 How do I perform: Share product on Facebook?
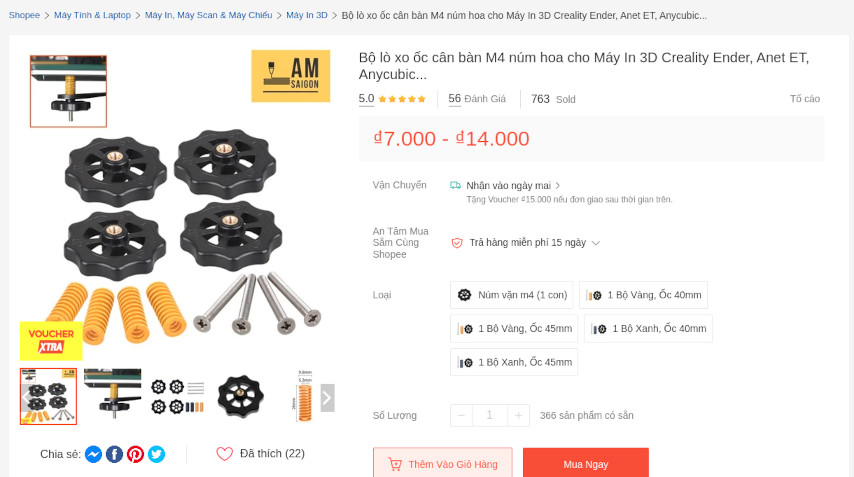click(x=114, y=454)
